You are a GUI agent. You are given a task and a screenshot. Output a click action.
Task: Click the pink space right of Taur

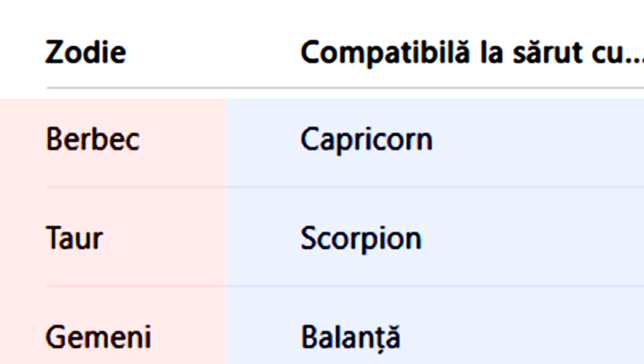(169, 238)
